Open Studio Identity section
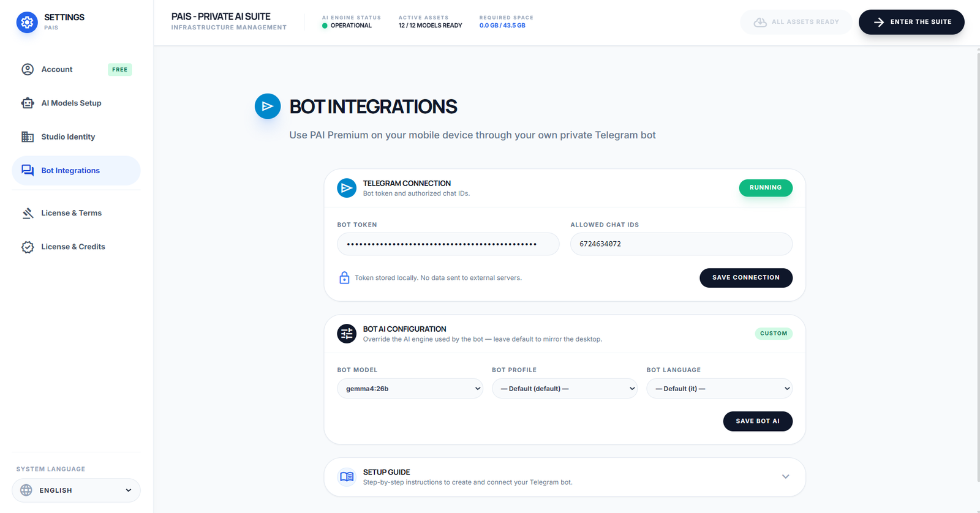 tap(76, 137)
